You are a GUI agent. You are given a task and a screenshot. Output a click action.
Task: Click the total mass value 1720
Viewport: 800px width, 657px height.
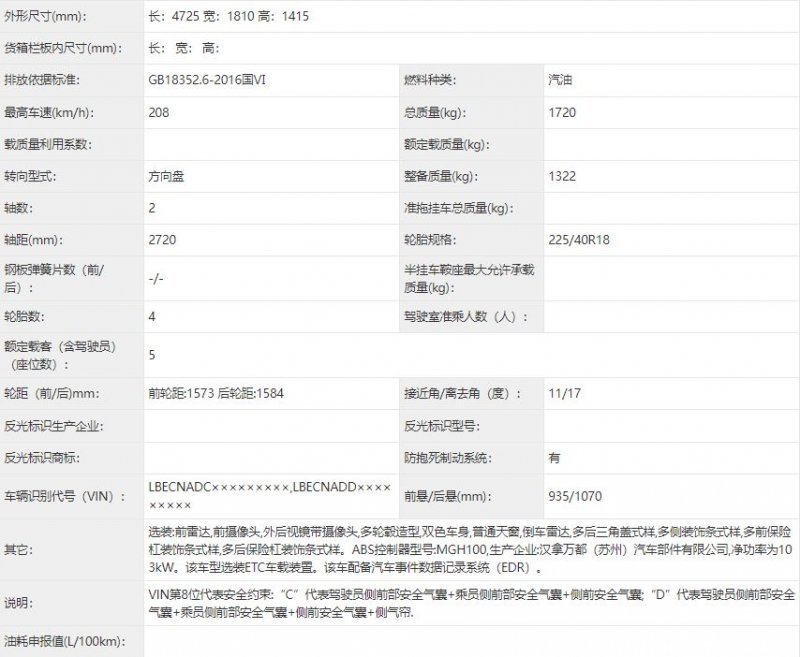click(563, 112)
